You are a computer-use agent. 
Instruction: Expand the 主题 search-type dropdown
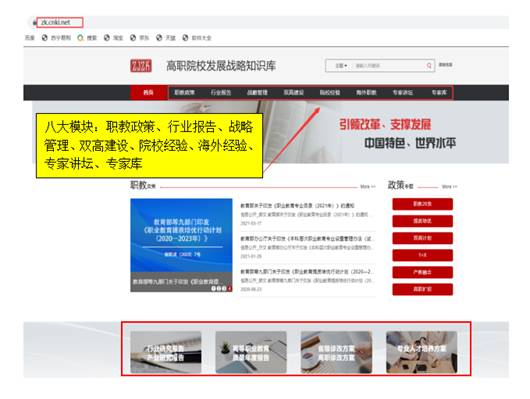tap(341, 66)
